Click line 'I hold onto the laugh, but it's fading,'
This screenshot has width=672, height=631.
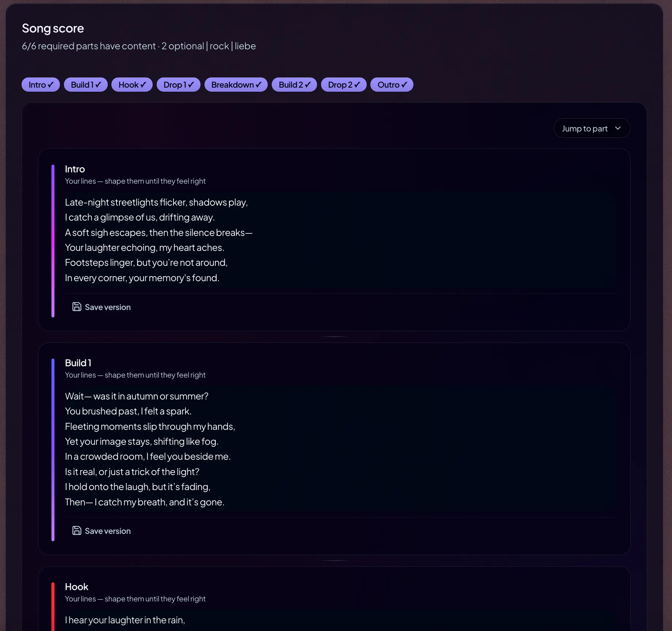[x=138, y=487]
